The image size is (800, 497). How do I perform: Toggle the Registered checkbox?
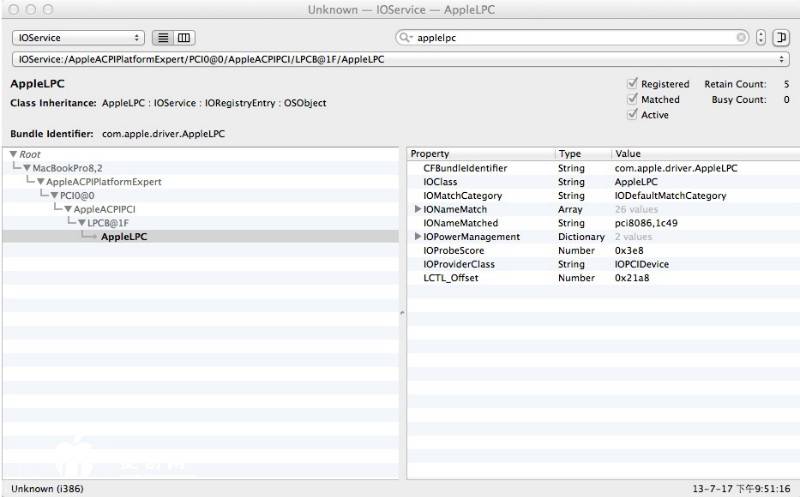[632, 84]
